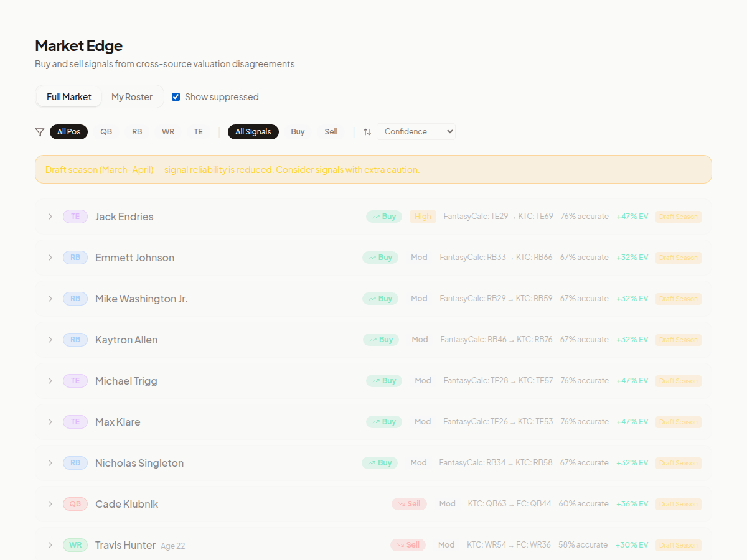This screenshot has width=747, height=560.
Task: Select the TE badge next to Jack Endries
Action: click(x=75, y=216)
